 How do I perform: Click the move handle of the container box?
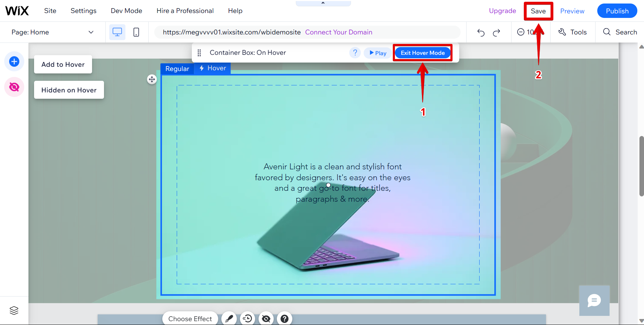click(x=152, y=79)
